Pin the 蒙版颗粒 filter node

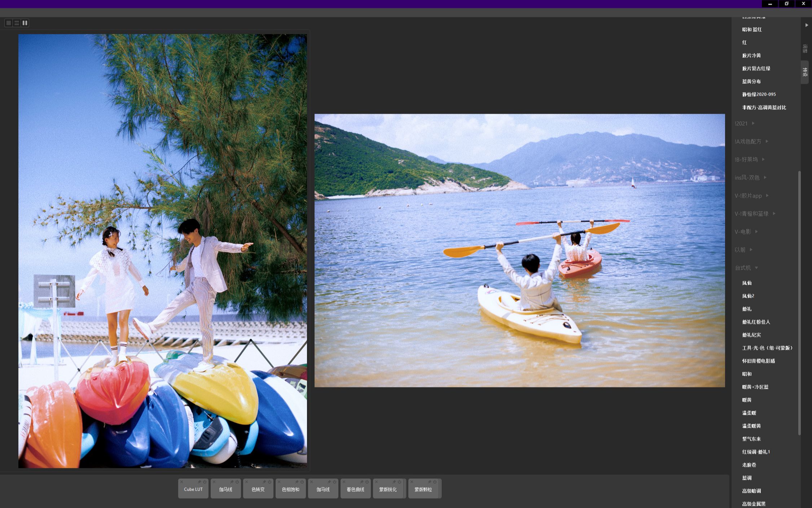click(429, 482)
